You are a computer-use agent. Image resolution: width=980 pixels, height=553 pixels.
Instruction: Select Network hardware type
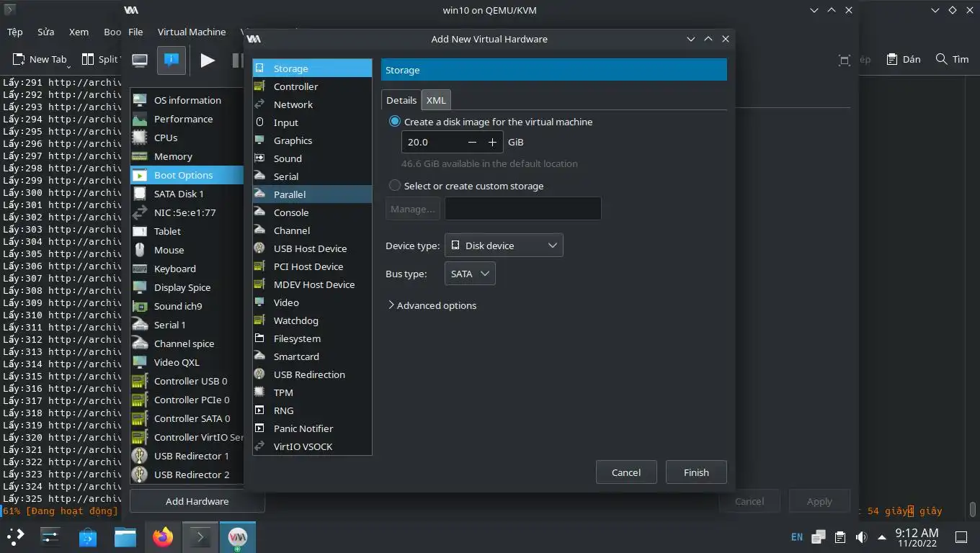pyautogui.click(x=312, y=104)
